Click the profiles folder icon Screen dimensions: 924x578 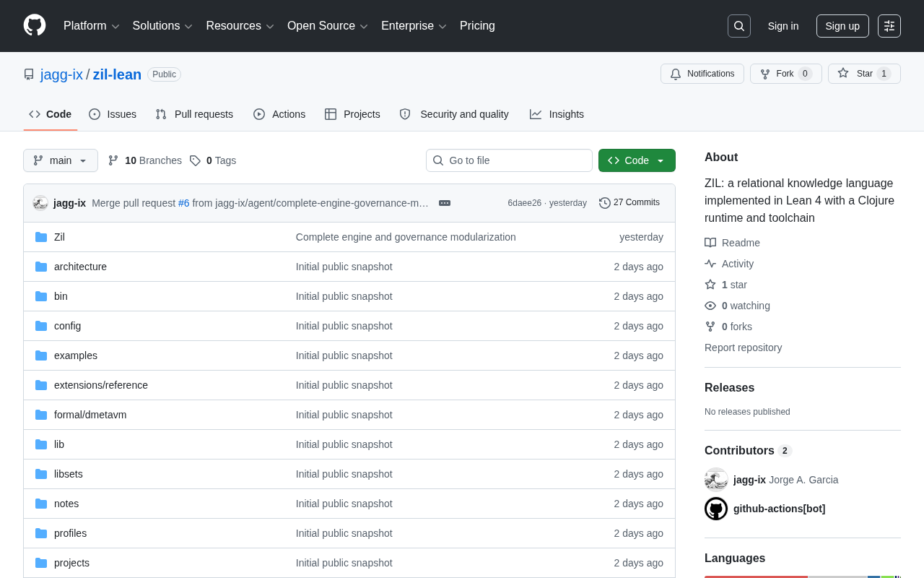pos(41,533)
